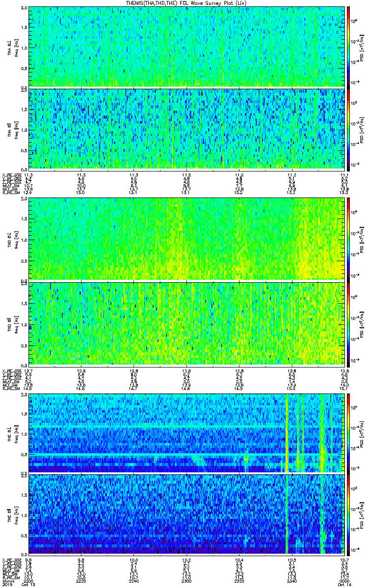Click the THE BII spectrogram panel
The height and width of the screenshot is (588, 368).
[x=186, y=514]
